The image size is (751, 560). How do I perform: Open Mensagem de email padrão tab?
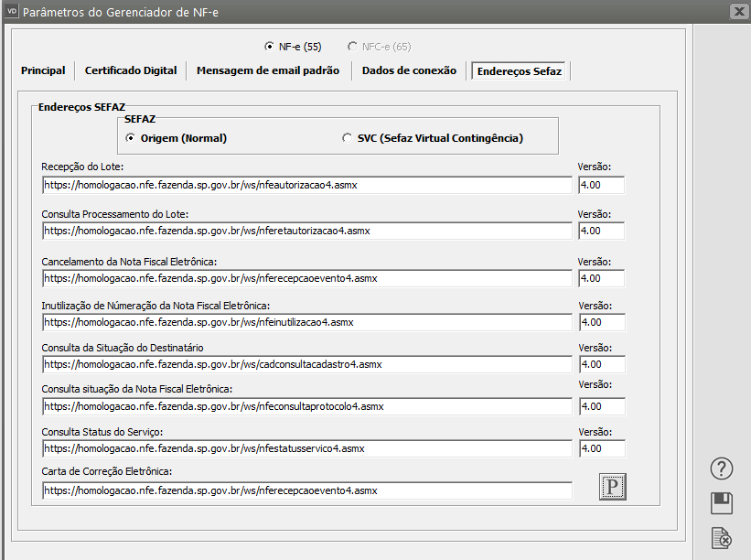pos(268,70)
